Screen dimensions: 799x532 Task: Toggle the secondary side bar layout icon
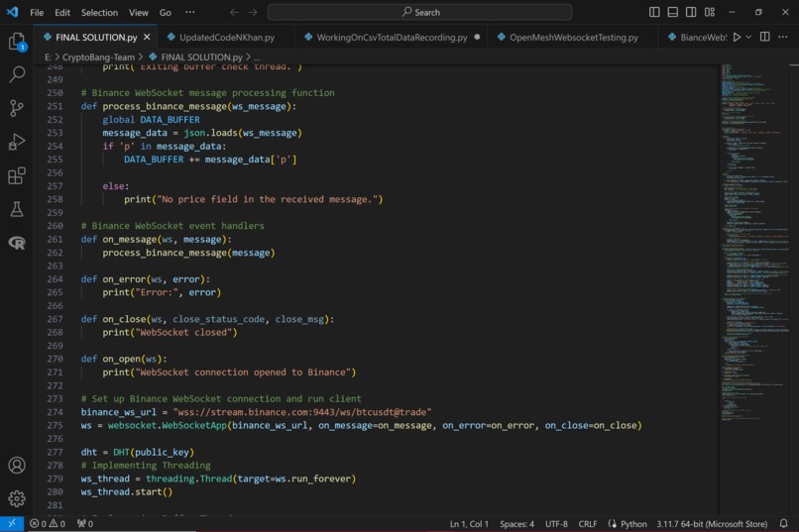pyautogui.click(x=691, y=12)
